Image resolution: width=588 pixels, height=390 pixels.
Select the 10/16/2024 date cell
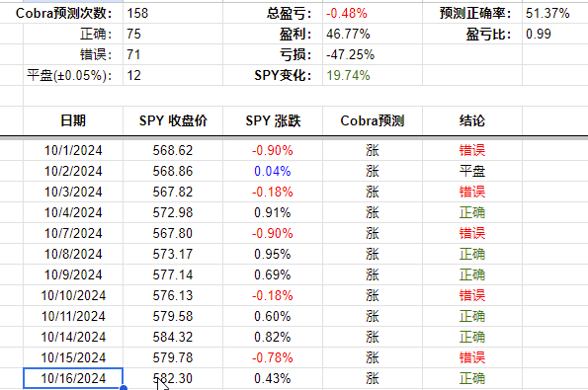(73, 378)
